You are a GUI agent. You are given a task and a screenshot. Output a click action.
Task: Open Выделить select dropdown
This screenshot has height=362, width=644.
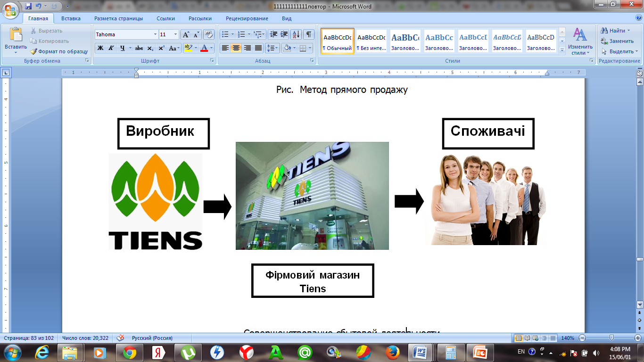(619, 51)
